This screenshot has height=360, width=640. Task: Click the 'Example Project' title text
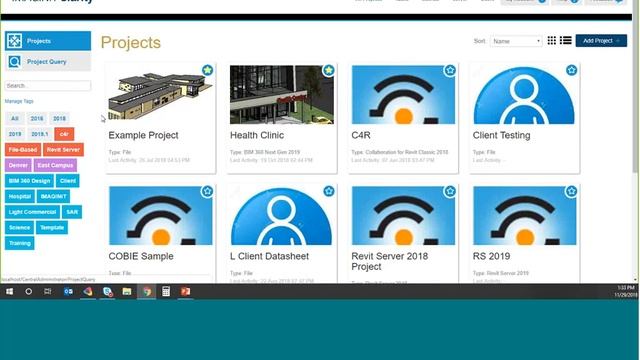pyautogui.click(x=143, y=135)
